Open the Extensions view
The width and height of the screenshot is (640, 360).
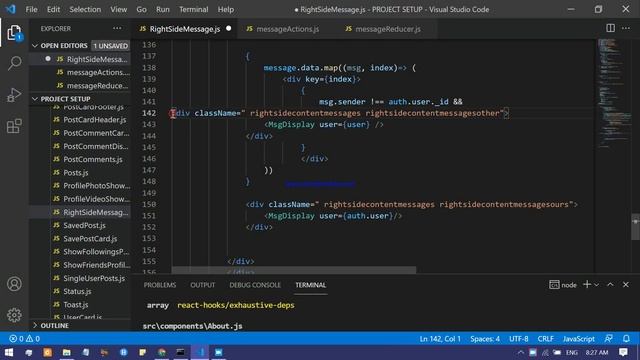click(x=14, y=126)
